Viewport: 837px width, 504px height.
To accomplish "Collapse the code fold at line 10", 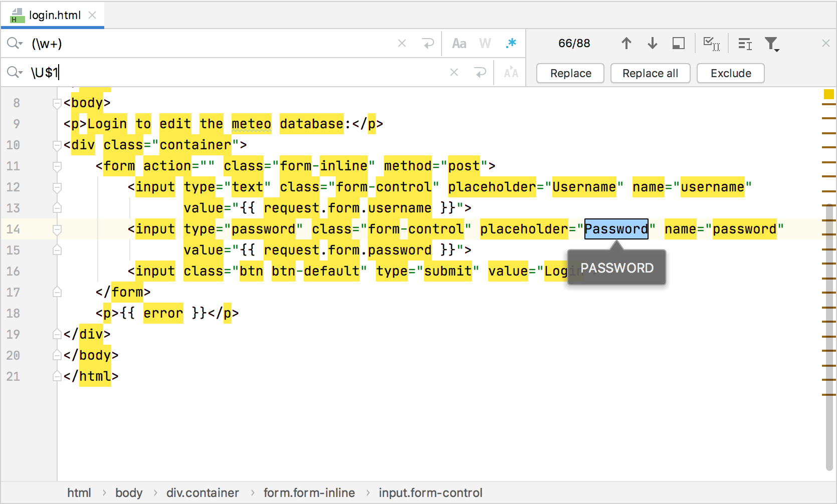I will point(57,145).
